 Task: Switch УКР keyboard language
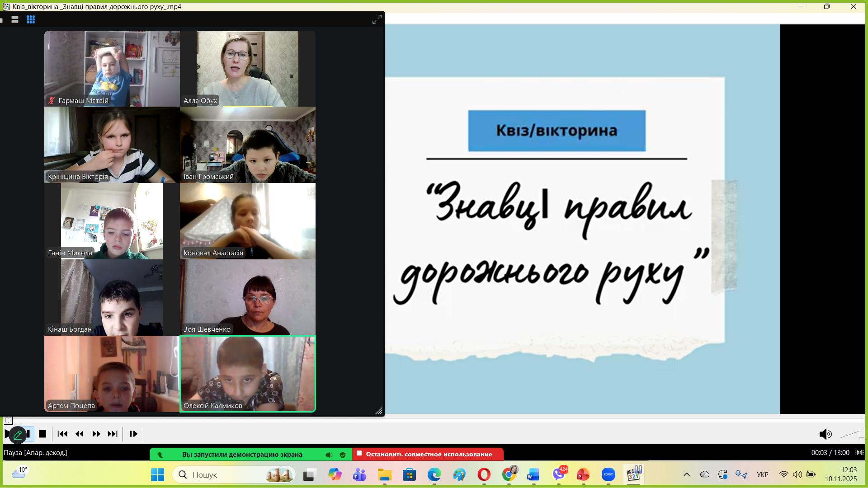pyautogui.click(x=762, y=474)
